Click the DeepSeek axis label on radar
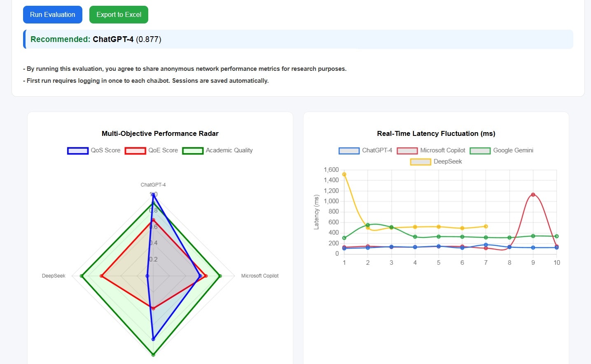The width and height of the screenshot is (591, 364). click(54, 276)
